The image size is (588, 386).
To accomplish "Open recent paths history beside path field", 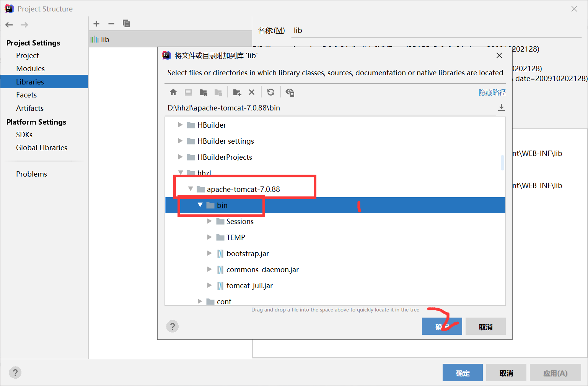I will click(x=502, y=107).
